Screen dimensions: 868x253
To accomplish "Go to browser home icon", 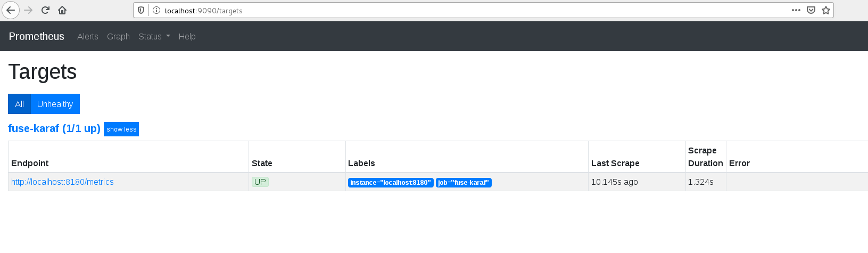I will point(62,10).
